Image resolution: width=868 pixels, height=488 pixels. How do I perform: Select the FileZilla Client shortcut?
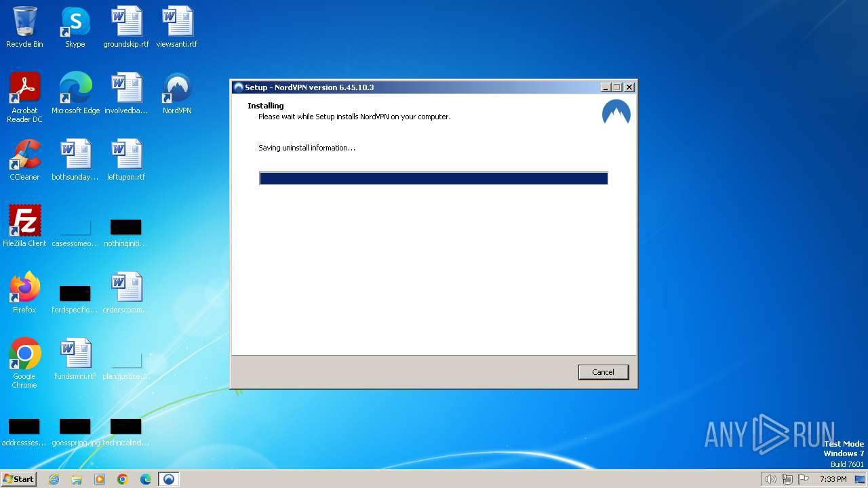click(x=24, y=227)
